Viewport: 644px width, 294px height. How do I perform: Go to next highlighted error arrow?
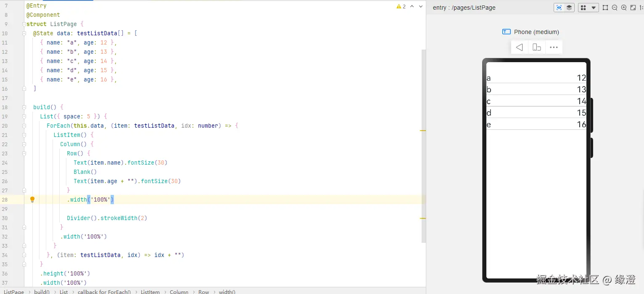click(421, 6)
